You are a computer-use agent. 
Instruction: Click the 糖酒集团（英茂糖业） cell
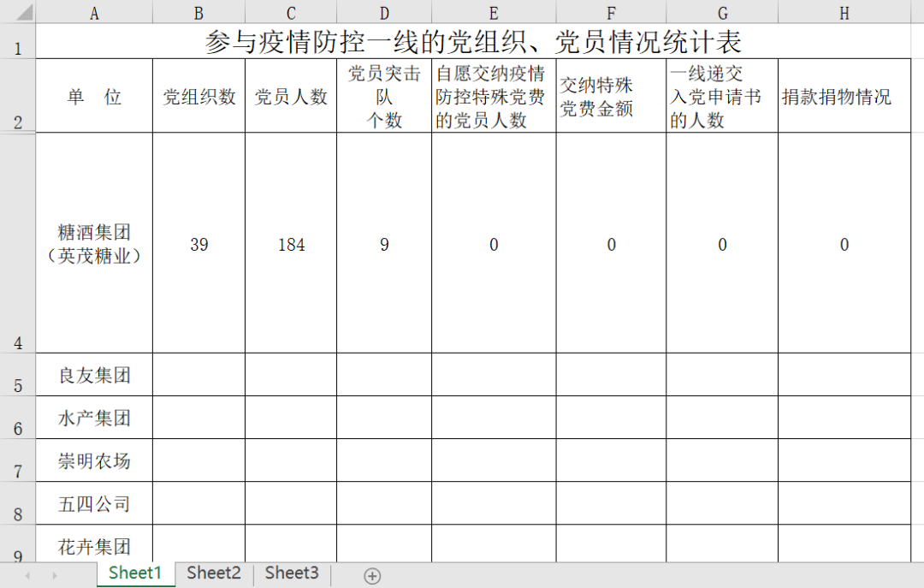pyautogui.click(x=94, y=244)
